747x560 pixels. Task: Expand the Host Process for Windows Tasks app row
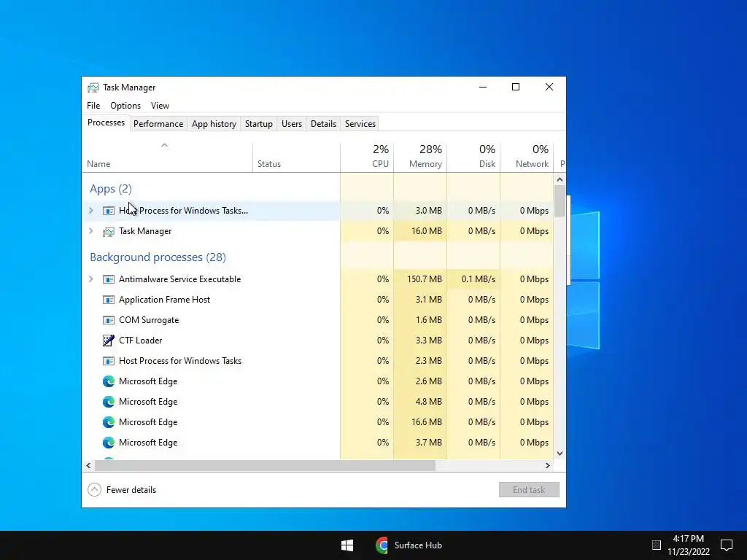coord(91,211)
